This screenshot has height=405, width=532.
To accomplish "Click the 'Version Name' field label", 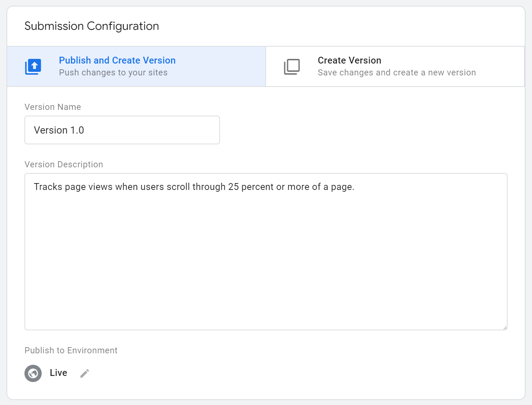I will pyautogui.click(x=53, y=107).
